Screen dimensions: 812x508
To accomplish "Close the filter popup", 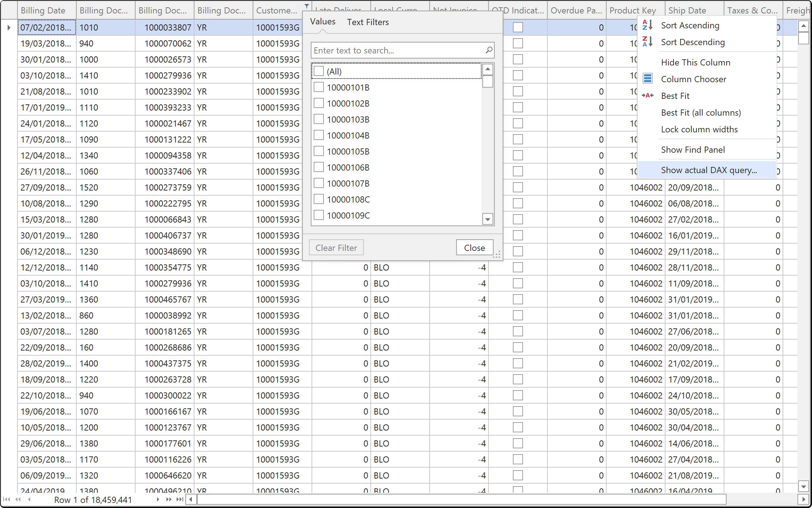I will (475, 248).
